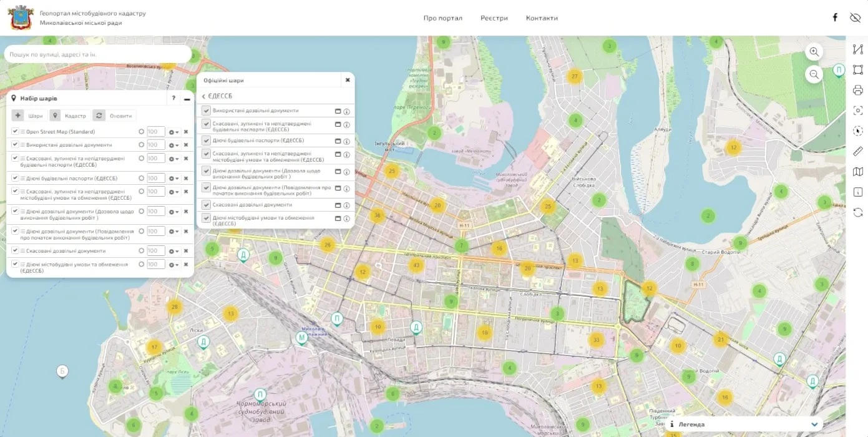
Task: Select the ruler measurement tool
Action: coord(857,151)
